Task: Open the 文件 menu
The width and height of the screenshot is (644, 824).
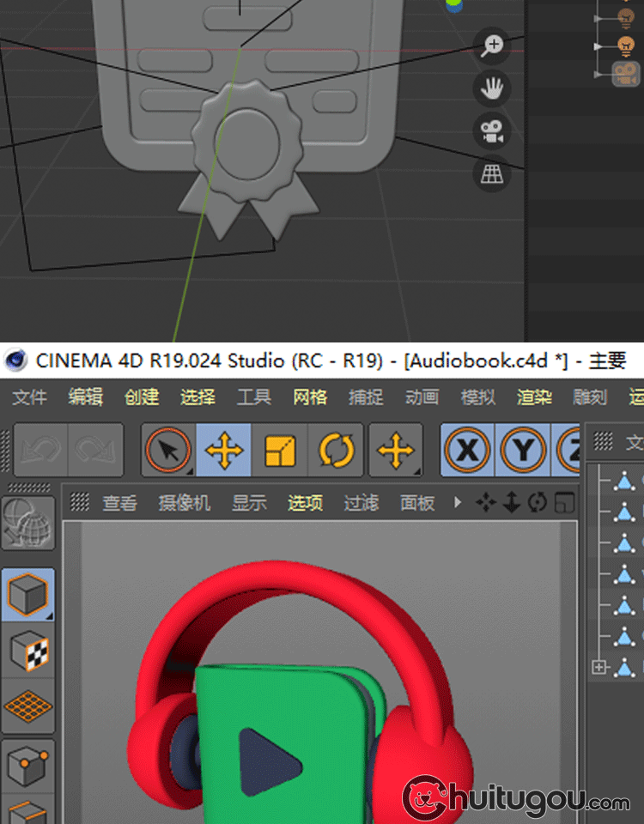Action: coord(29,397)
